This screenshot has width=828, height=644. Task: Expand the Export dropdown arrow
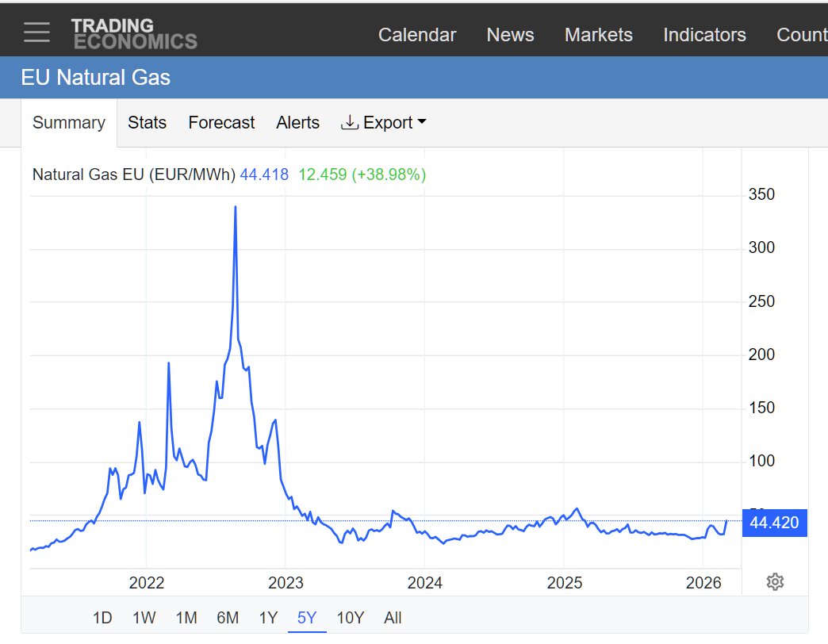[x=421, y=121]
